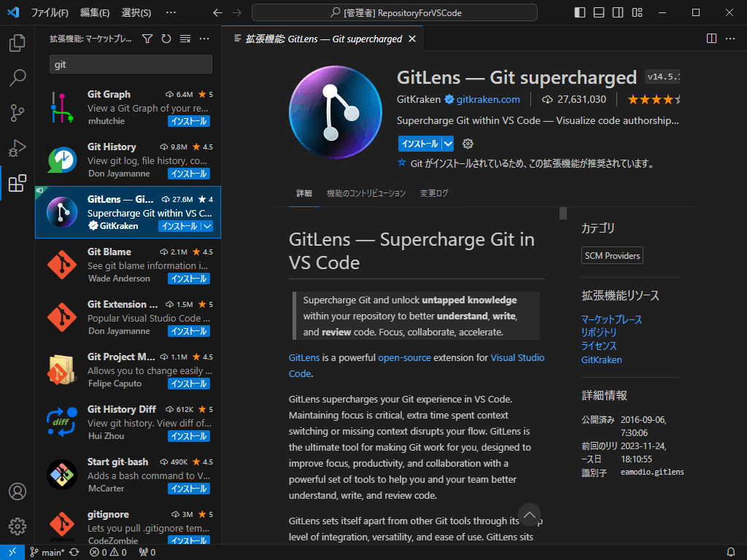This screenshot has height=560, width=747.
Task: Toggle bottom panel layout icon
Action: pos(599,13)
